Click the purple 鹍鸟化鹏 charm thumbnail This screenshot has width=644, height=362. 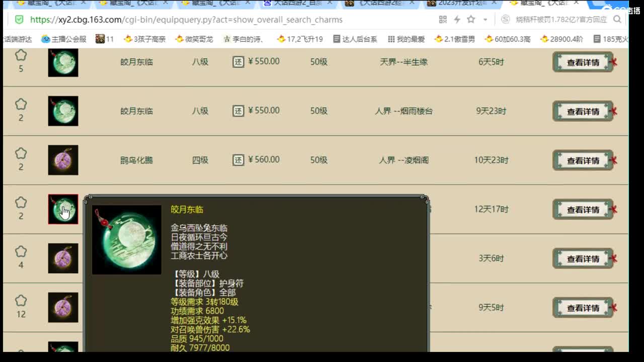(63, 160)
